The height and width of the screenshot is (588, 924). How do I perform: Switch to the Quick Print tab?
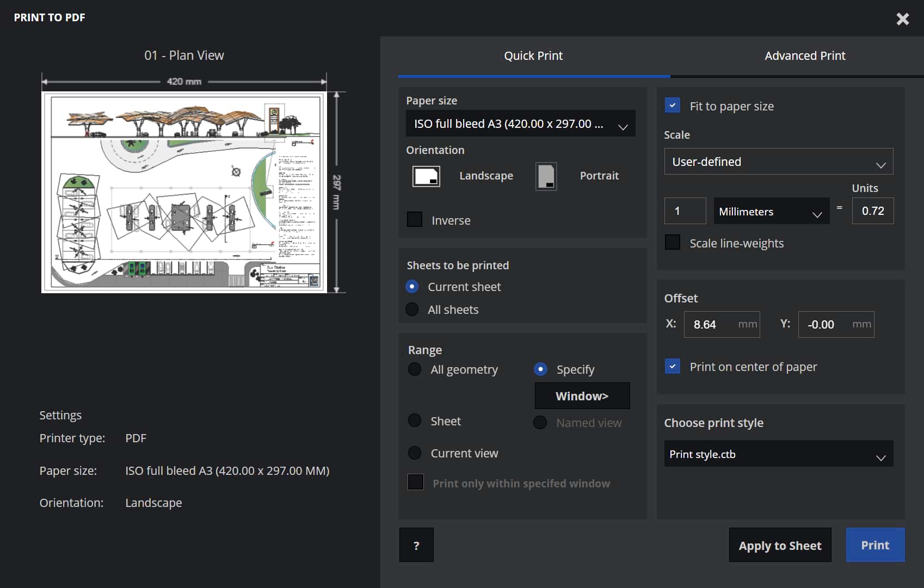(533, 56)
